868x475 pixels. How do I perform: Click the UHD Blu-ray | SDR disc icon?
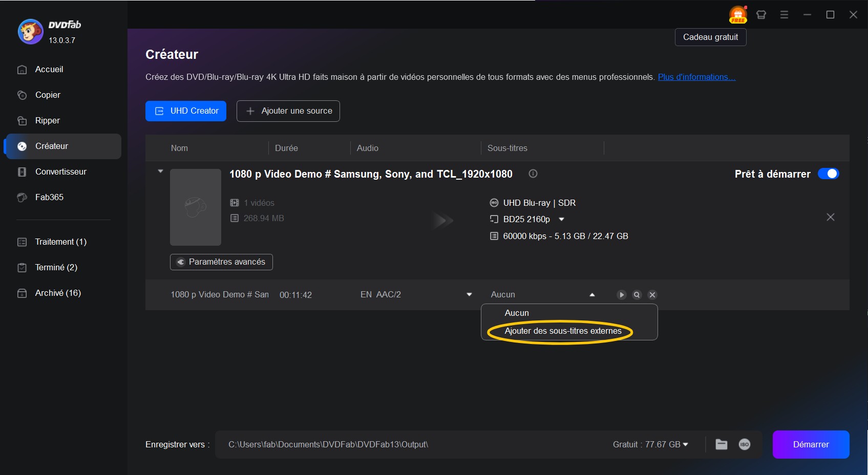point(494,203)
